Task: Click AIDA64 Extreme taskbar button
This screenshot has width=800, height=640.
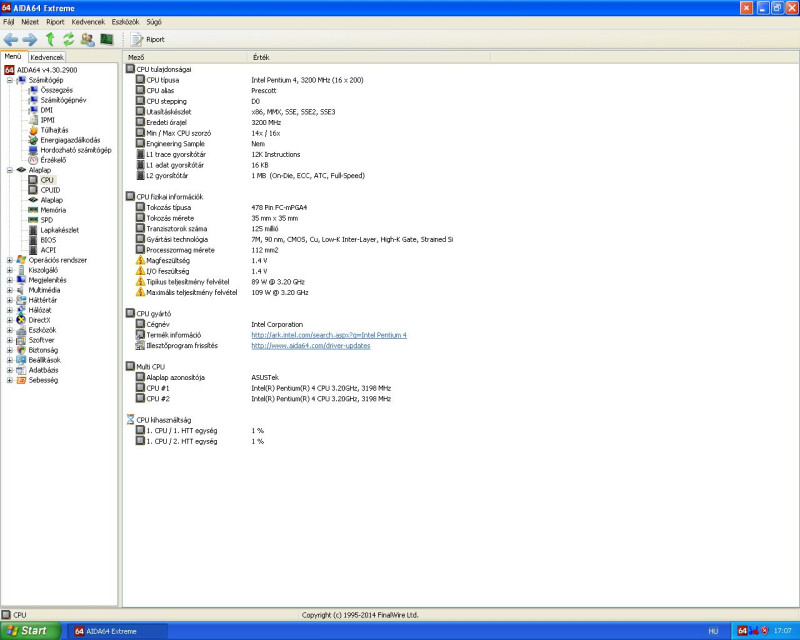Action: pos(117,631)
